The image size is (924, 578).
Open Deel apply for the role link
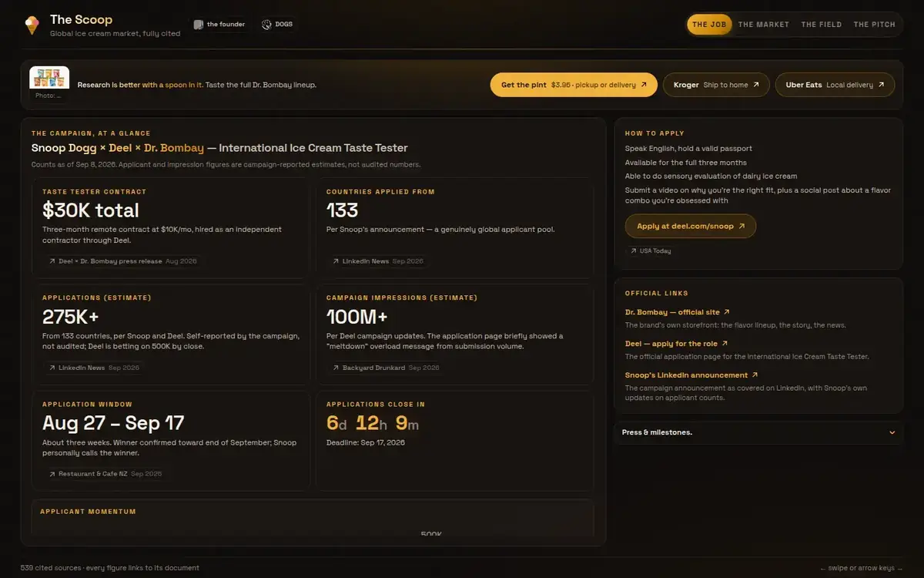tap(676, 344)
